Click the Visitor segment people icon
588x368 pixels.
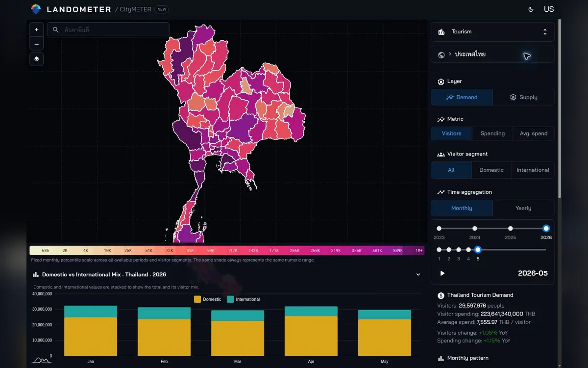[441, 154]
